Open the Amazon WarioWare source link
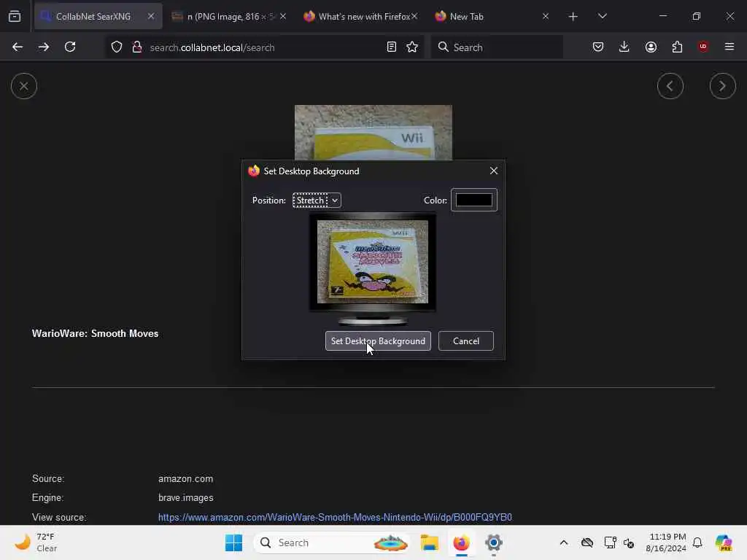Image resolution: width=747 pixels, height=560 pixels. click(x=335, y=517)
